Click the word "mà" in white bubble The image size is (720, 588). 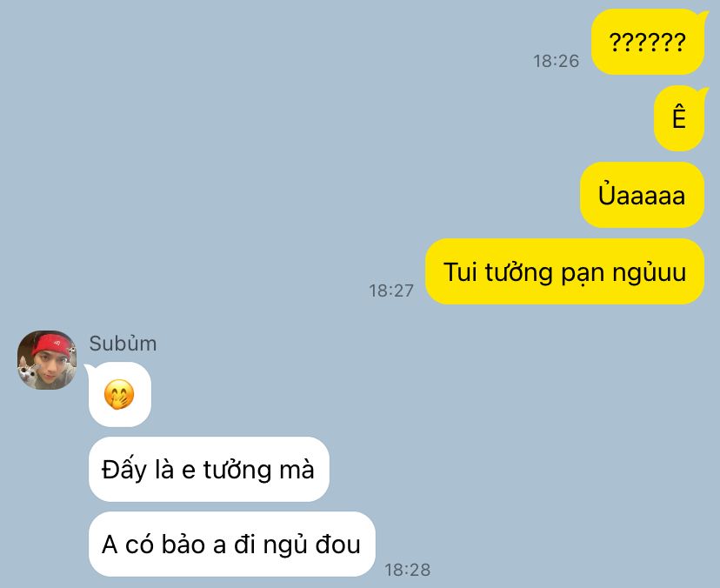pos(297,470)
